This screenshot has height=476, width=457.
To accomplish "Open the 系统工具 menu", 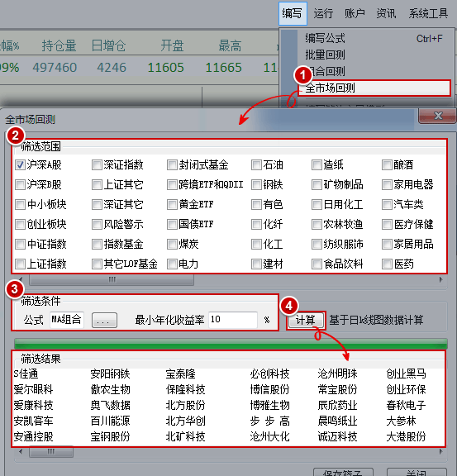I will pos(428,14).
